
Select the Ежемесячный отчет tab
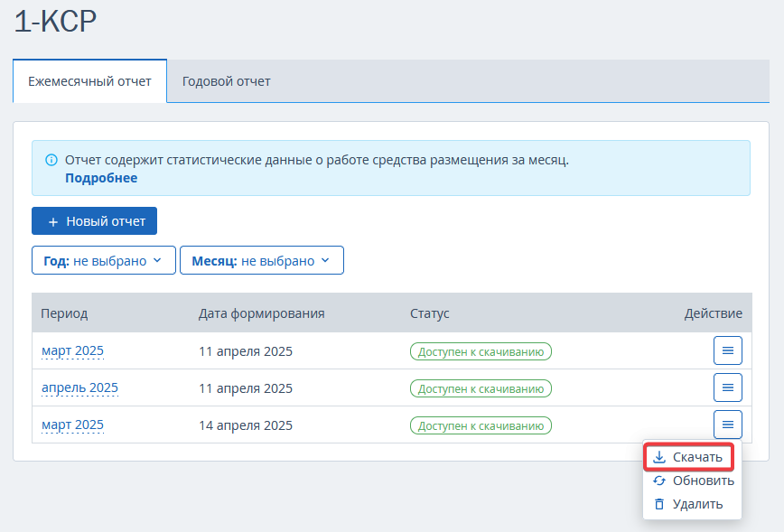coord(89,81)
